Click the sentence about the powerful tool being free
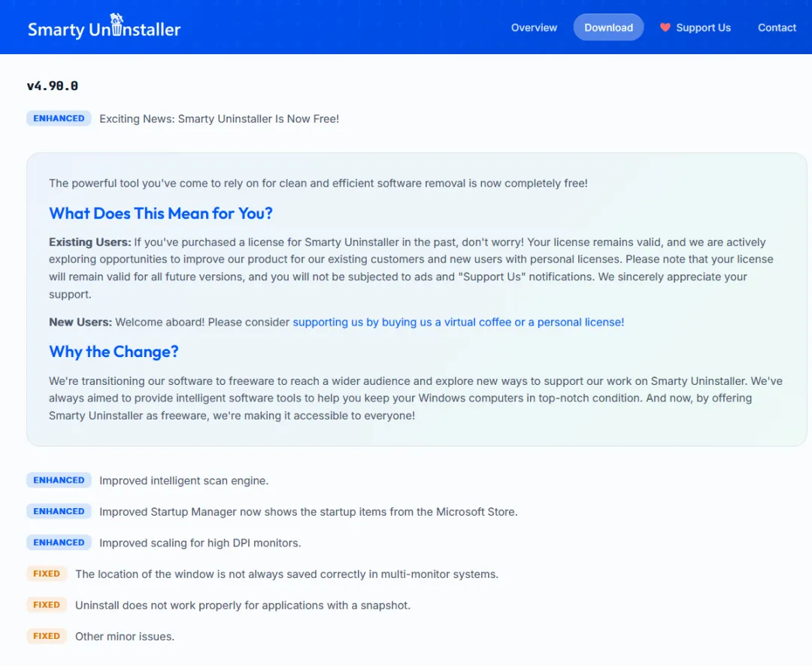812x666 pixels. point(319,183)
